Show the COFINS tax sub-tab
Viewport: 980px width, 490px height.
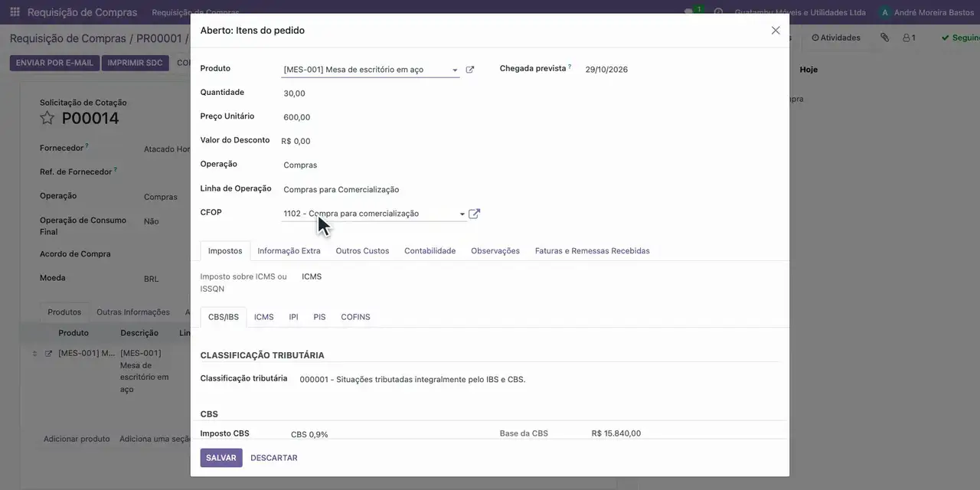tap(355, 317)
